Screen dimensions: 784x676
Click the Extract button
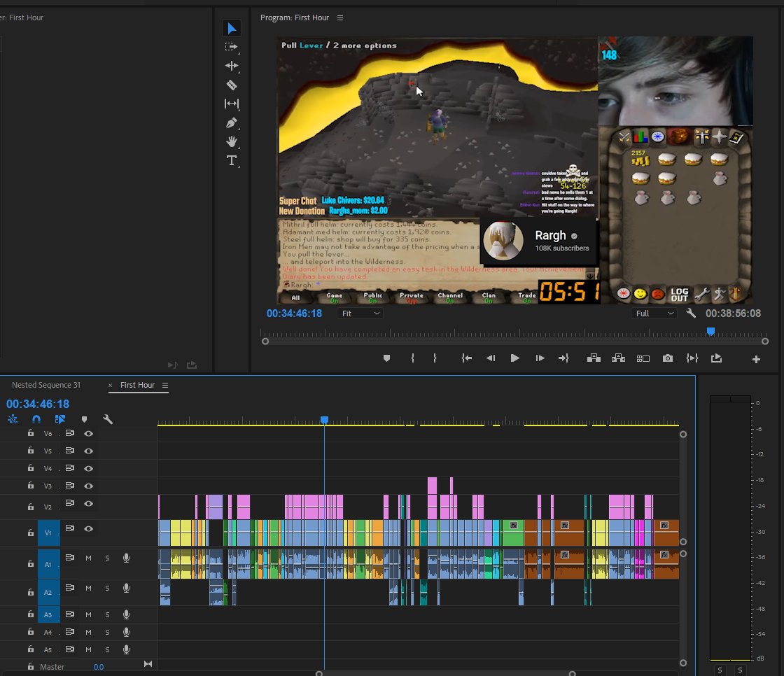pyautogui.click(x=619, y=358)
